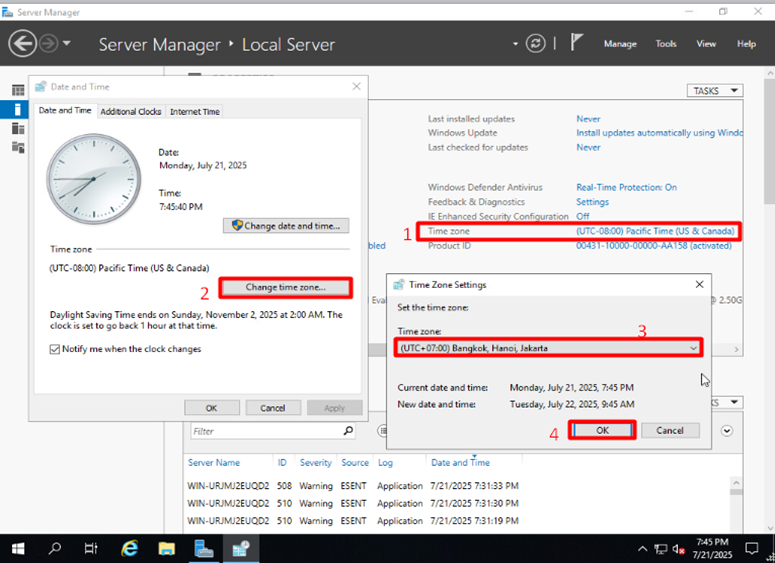Expand the time zone dropdown list
775x563 pixels.
[694, 348]
